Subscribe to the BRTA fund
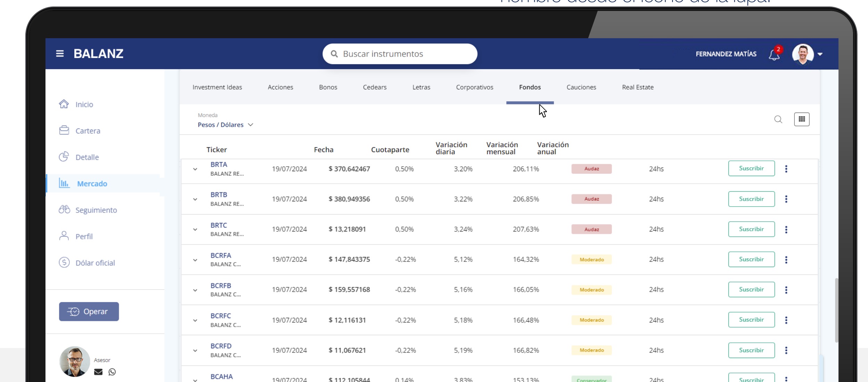Viewport: 868px width, 382px height. click(751, 168)
